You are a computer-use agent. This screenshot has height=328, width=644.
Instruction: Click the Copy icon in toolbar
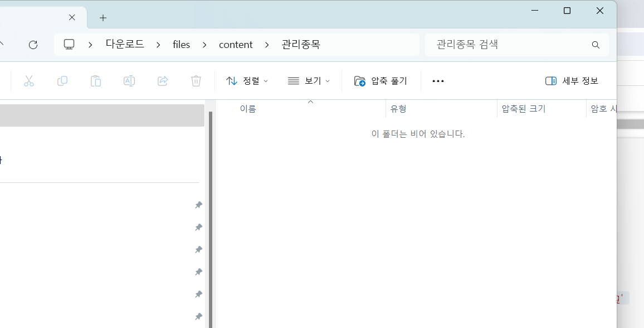click(x=62, y=81)
